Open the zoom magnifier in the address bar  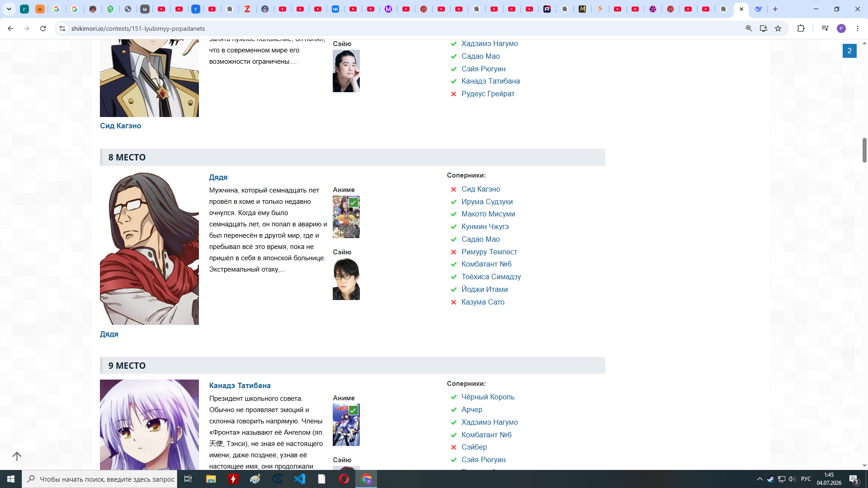(749, 28)
